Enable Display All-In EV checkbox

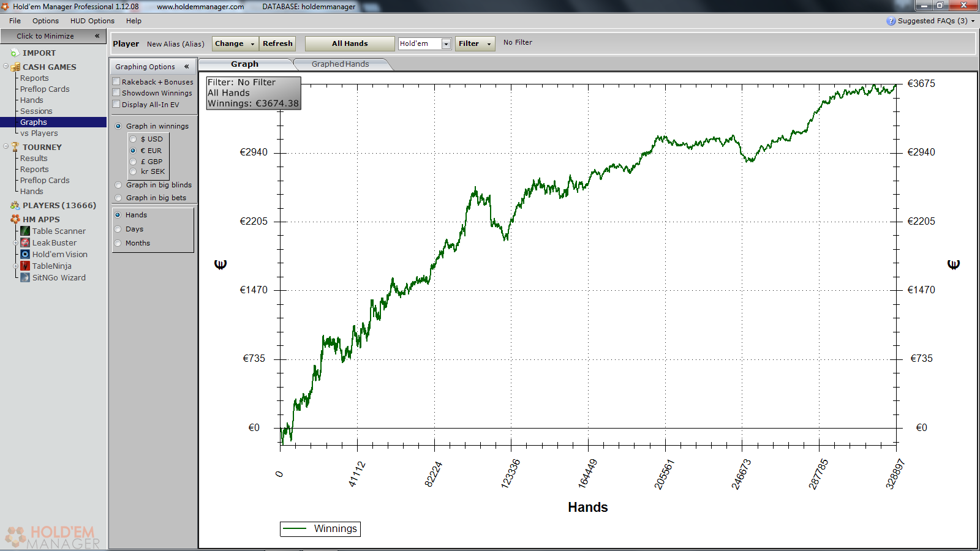pos(116,104)
